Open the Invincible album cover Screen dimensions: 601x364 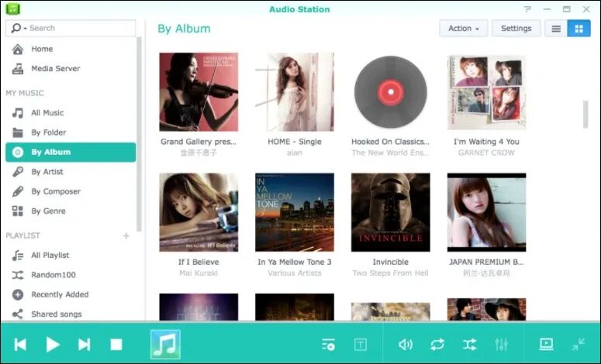point(391,212)
